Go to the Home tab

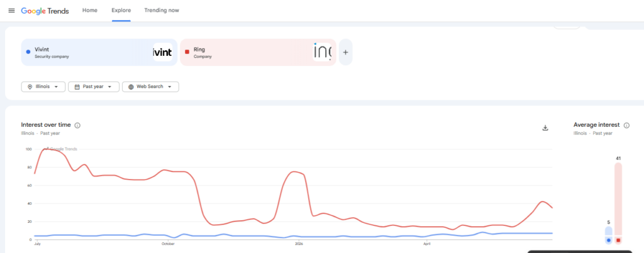click(90, 10)
